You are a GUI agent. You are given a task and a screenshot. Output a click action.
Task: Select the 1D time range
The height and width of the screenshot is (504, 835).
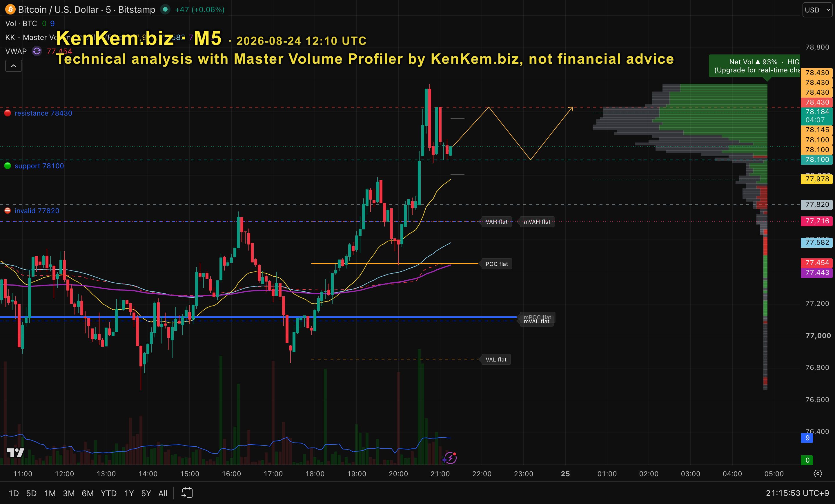point(14,493)
